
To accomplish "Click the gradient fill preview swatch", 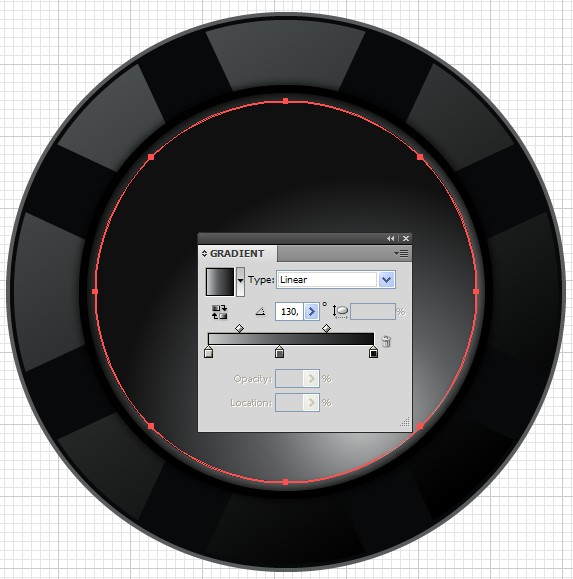I will (220, 282).
